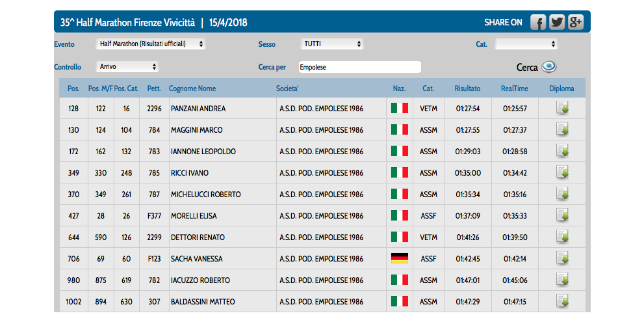Image resolution: width=644 pixels, height=322 pixels.
Task: Click the Italian flag for Baldassini Matteo
Action: pyautogui.click(x=399, y=301)
